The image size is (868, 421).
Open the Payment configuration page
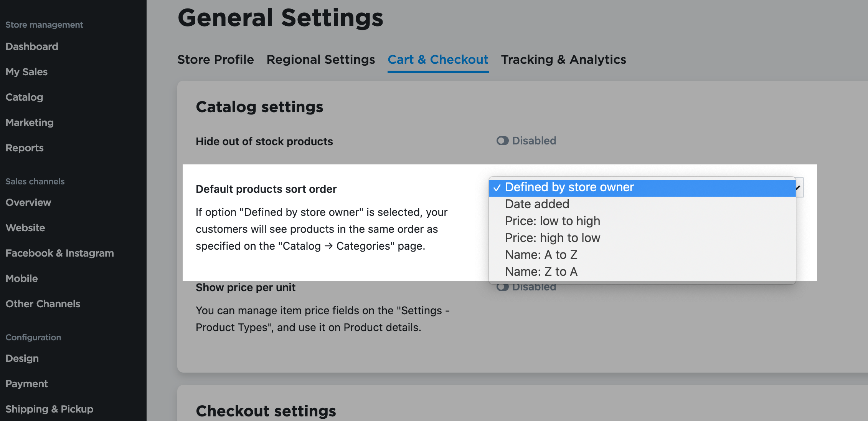(27, 383)
